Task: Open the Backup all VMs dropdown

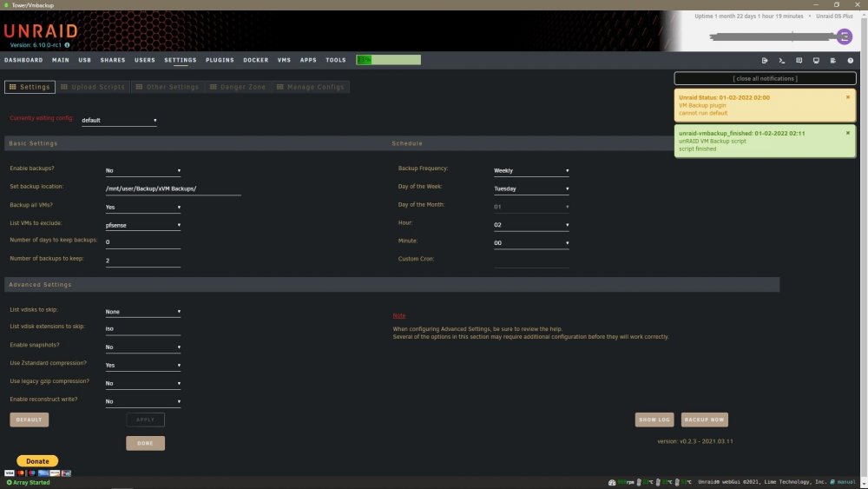Action: coord(143,207)
